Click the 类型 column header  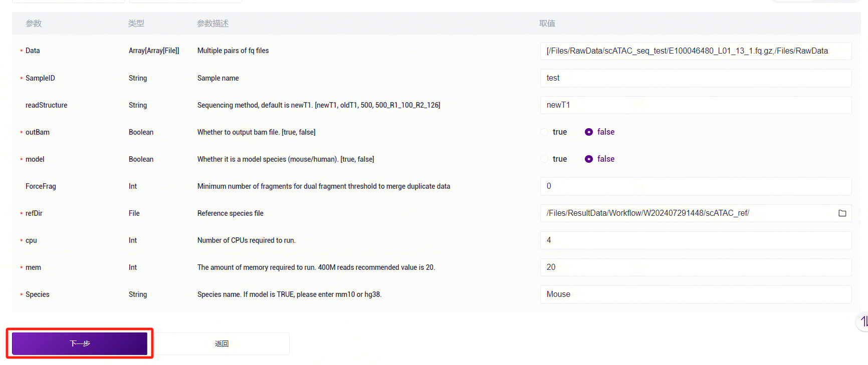(136, 24)
